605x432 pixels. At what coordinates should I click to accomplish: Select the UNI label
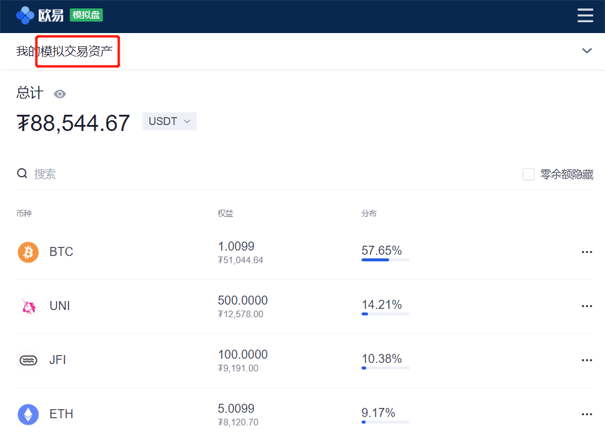tap(59, 306)
